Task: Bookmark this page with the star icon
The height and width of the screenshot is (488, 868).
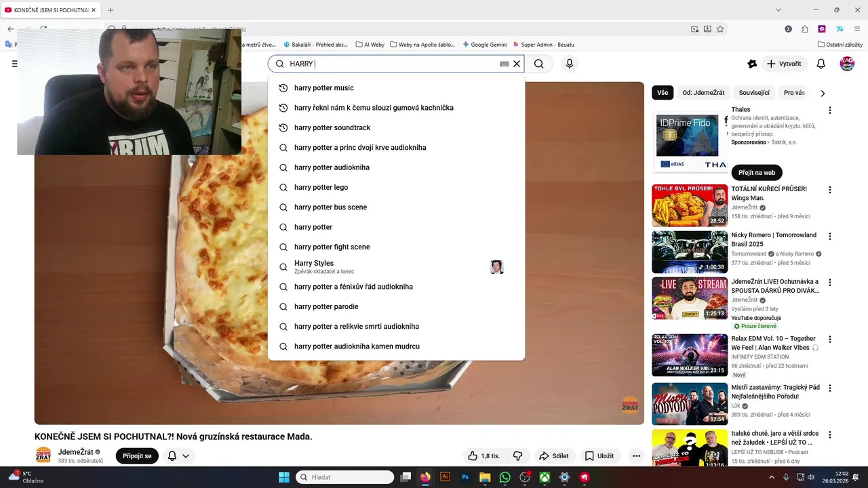Action: click(x=720, y=29)
